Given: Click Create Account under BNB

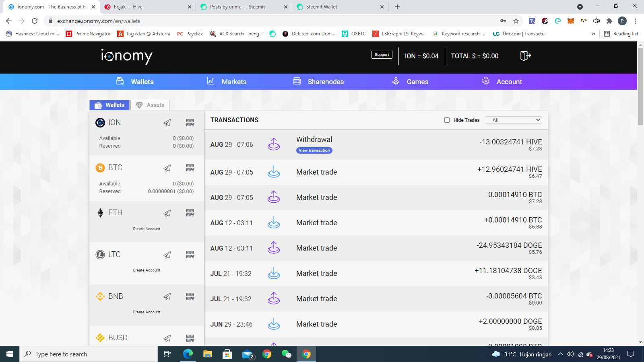Looking at the screenshot, I should click(x=147, y=312).
